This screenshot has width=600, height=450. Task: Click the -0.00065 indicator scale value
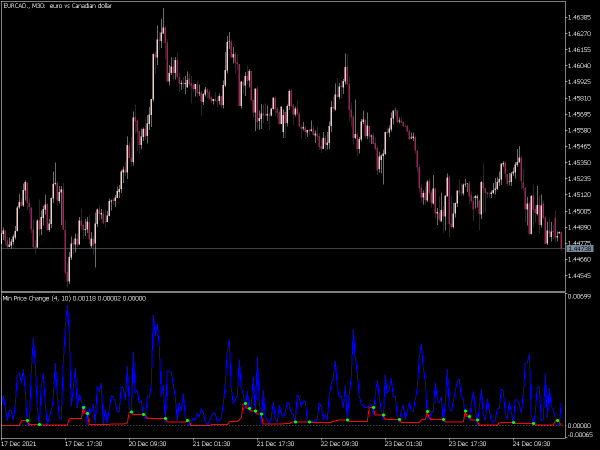click(x=579, y=434)
